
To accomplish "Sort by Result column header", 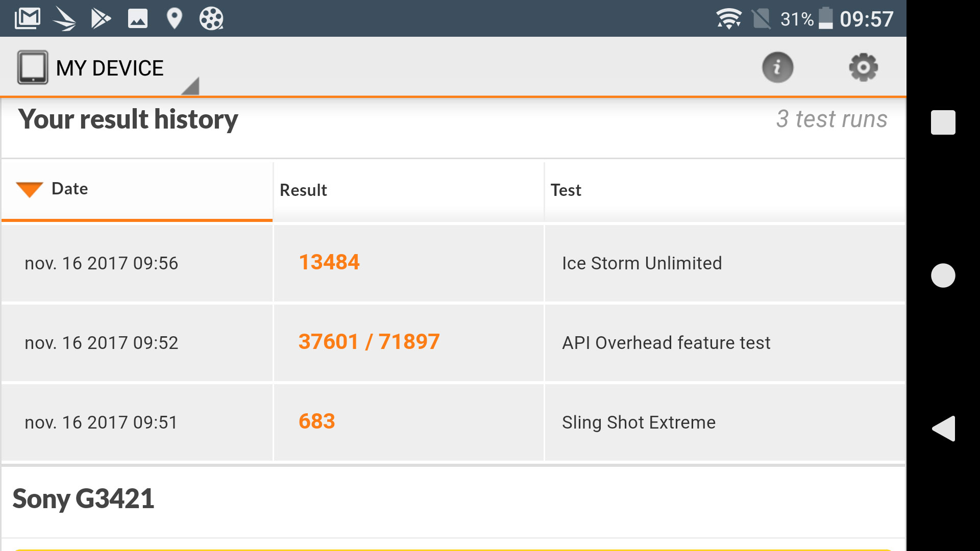I will click(x=408, y=190).
